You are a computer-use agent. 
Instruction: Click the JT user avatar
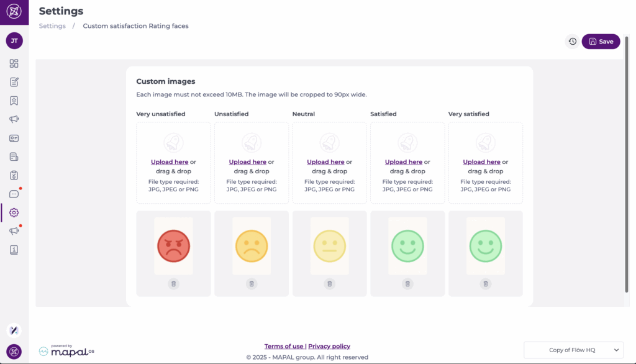click(14, 41)
